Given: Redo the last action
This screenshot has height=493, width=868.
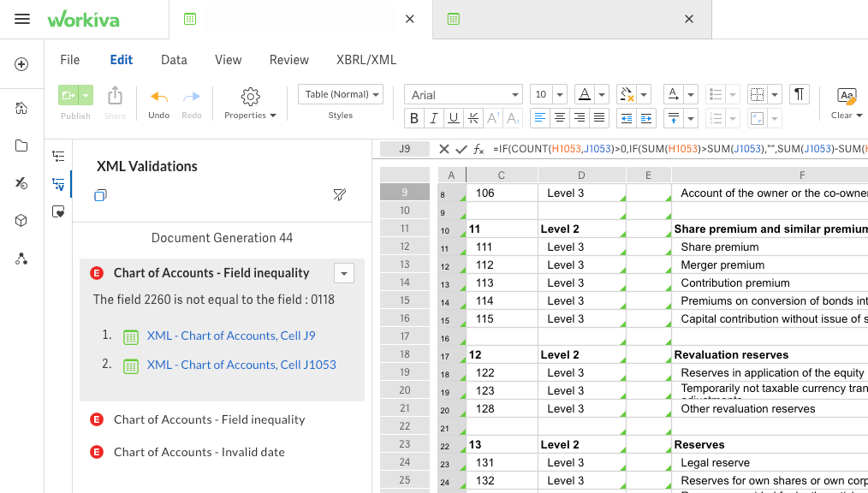Looking at the screenshot, I should (192, 97).
